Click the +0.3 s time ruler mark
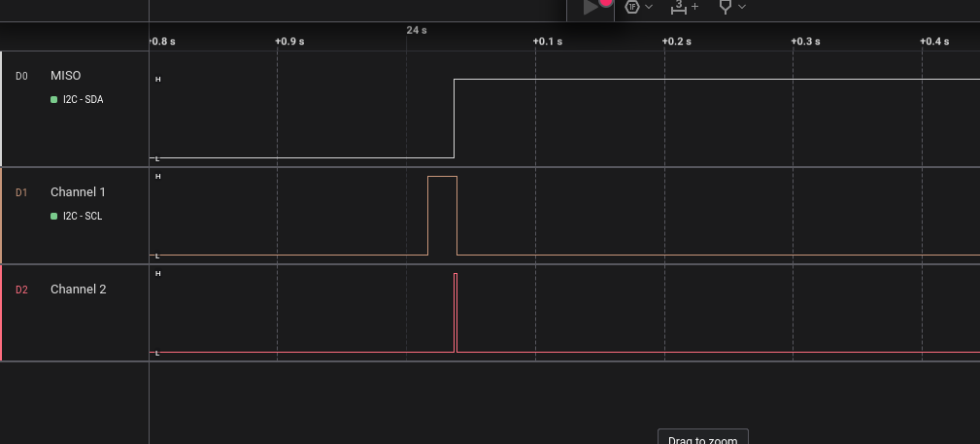 [805, 41]
